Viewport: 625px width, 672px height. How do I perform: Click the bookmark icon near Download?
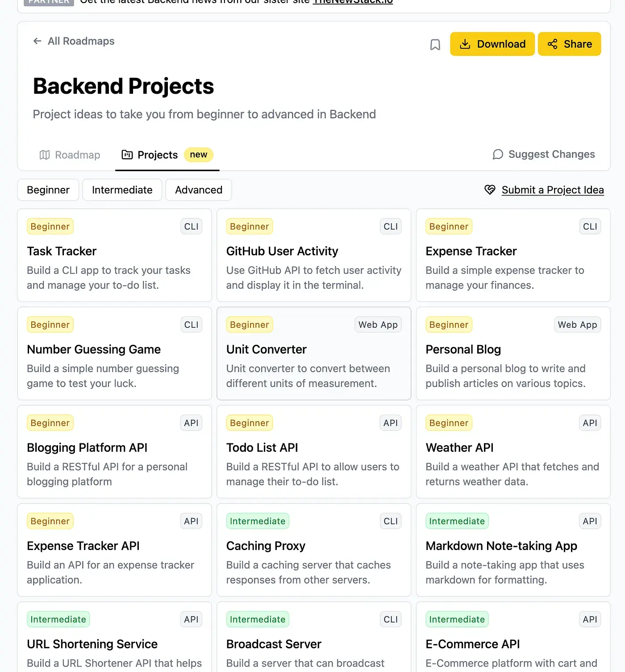435,44
